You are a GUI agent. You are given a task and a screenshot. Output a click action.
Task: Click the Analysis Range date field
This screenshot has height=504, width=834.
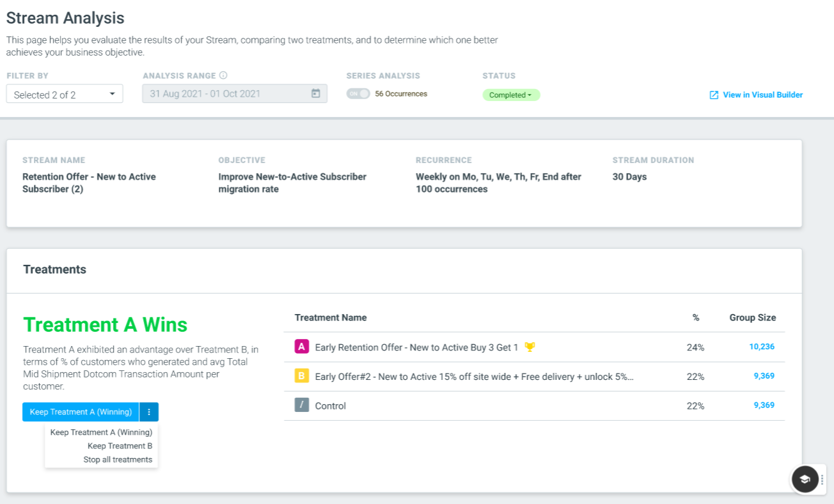click(235, 93)
